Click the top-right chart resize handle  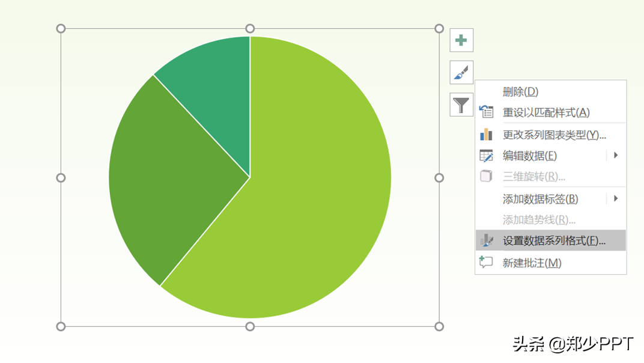click(439, 28)
